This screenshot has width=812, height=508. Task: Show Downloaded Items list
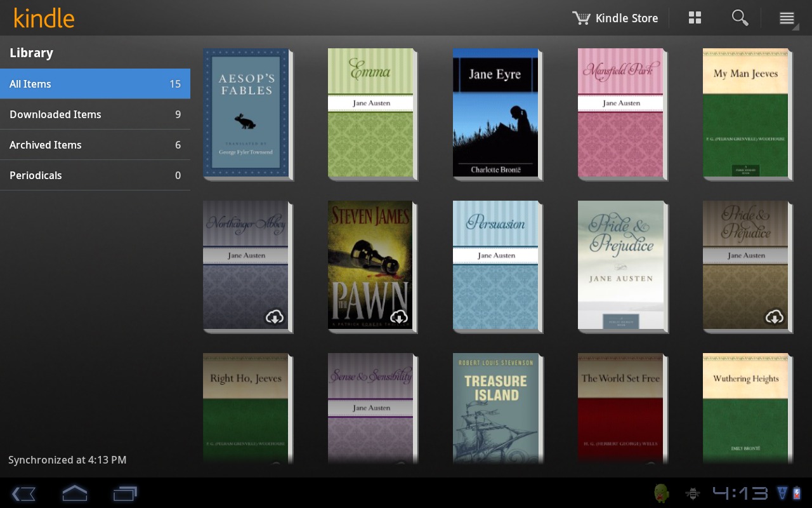(95, 114)
